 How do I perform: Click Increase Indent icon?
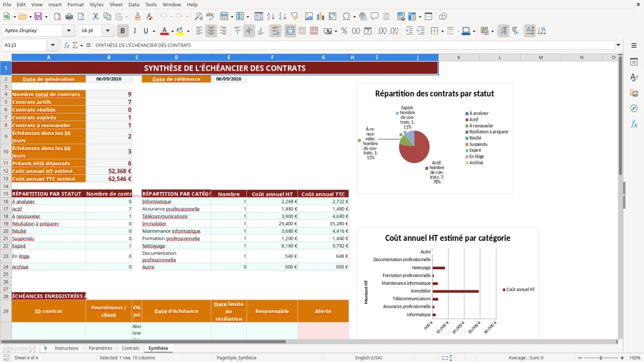click(x=409, y=31)
